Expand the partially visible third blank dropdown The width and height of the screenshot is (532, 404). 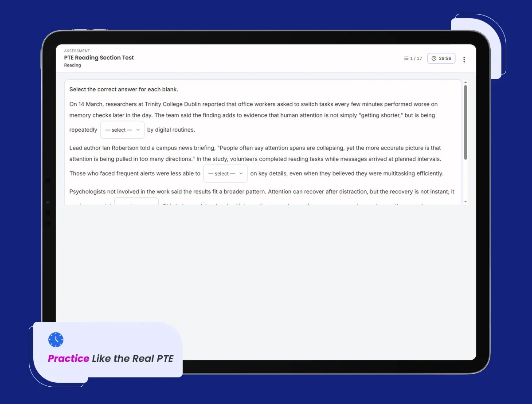pos(137,201)
